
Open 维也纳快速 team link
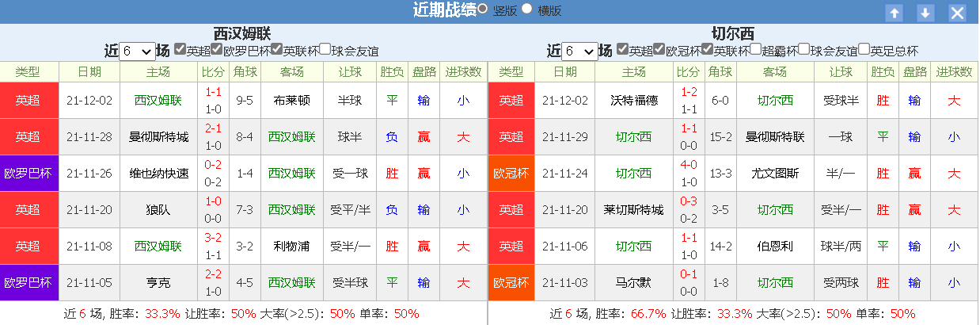point(159,174)
